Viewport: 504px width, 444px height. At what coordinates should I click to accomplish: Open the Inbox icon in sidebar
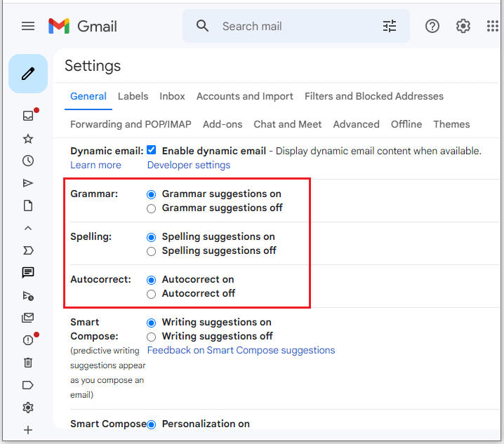pos(28,116)
